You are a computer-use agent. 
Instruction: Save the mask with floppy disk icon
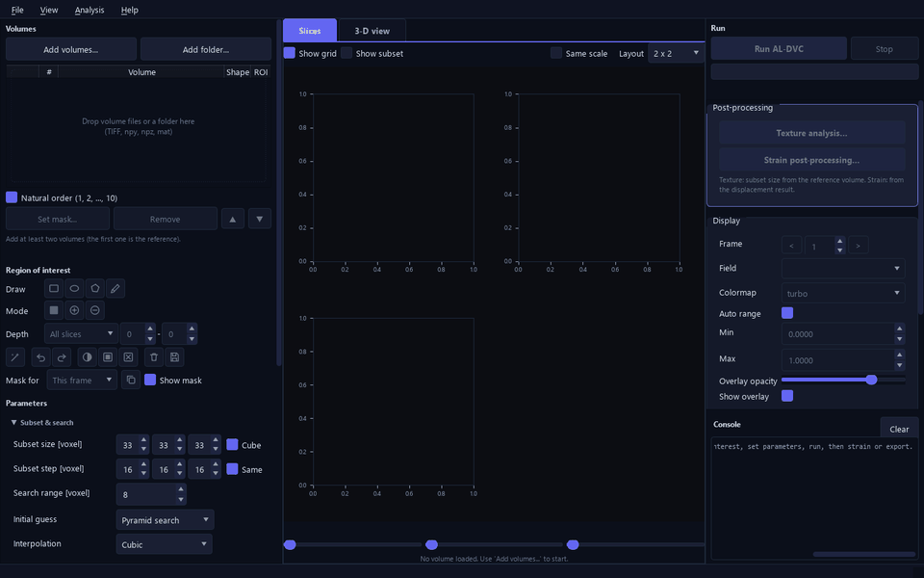click(174, 356)
